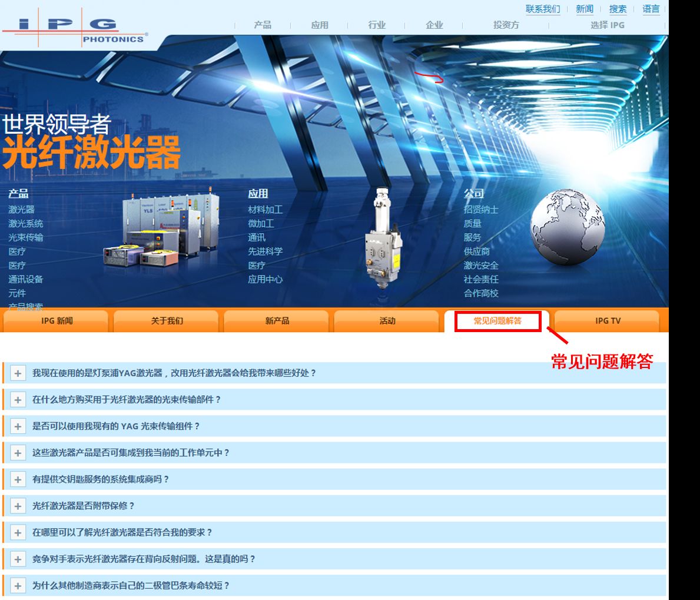This screenshot has height=600, width=700.
Task: Open the 社会责任 company link
Action: (x=481, y=279)
